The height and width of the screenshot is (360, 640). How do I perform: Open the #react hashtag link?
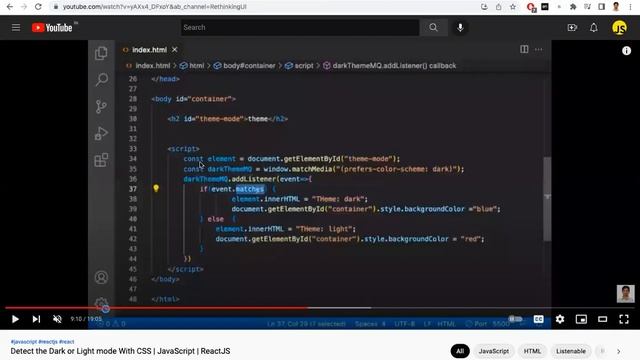coord(67,342)
